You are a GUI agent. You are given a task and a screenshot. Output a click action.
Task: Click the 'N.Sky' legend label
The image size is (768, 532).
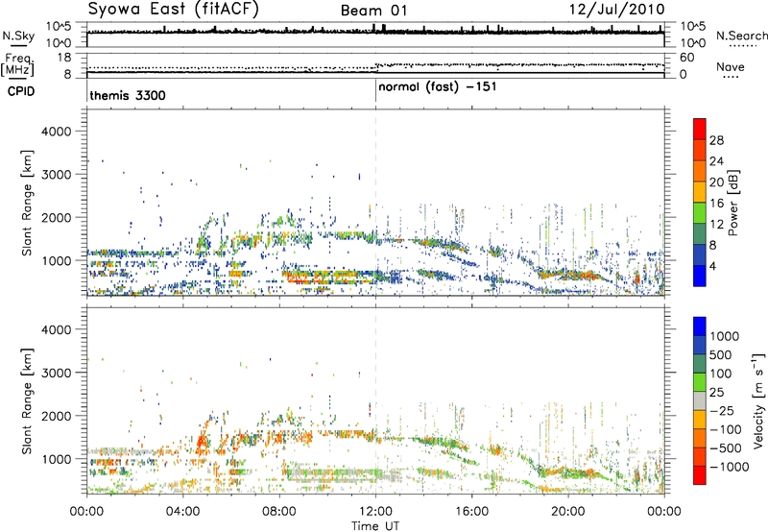[x=18, y=36]
